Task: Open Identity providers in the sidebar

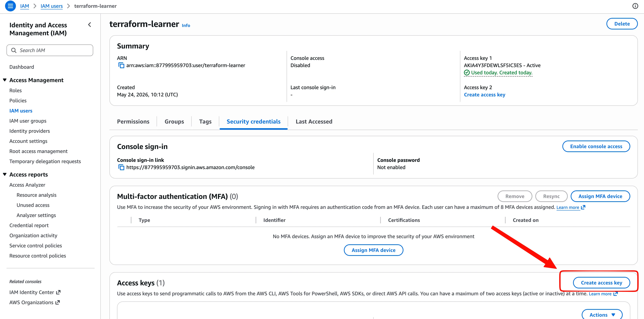Action: (29, 131)
